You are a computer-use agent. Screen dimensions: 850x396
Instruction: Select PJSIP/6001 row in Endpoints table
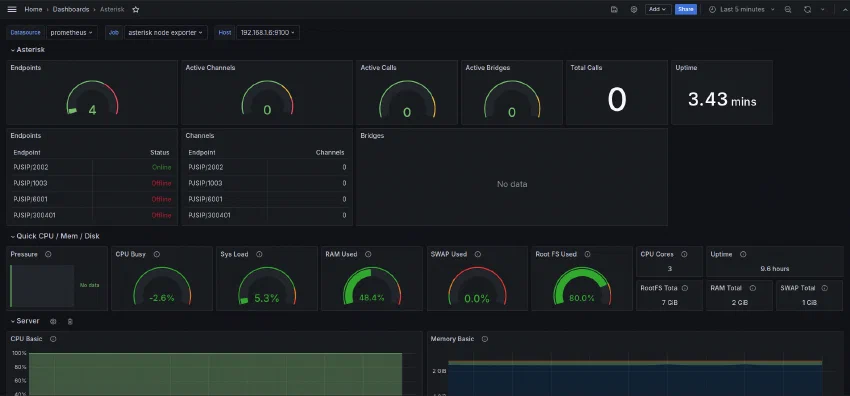[92, 199]
